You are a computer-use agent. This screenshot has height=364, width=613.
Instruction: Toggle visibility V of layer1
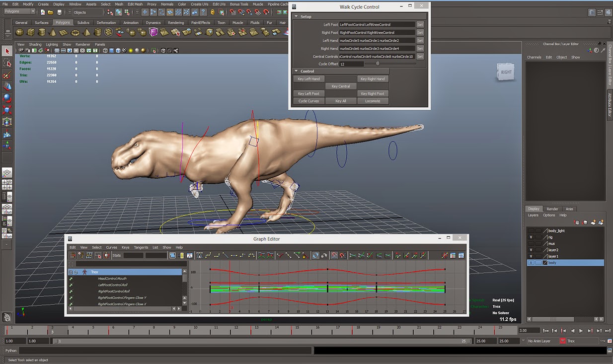click(x=531, y=256)
